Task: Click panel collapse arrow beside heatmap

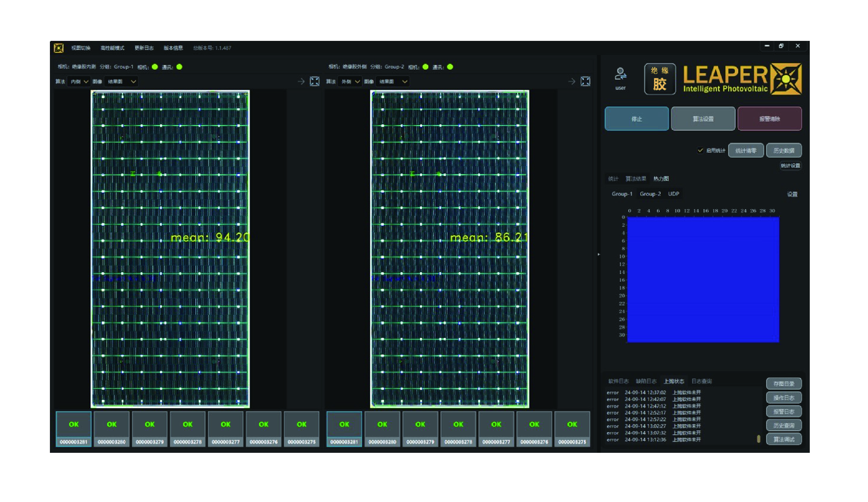Action: [x=599, y=254]
